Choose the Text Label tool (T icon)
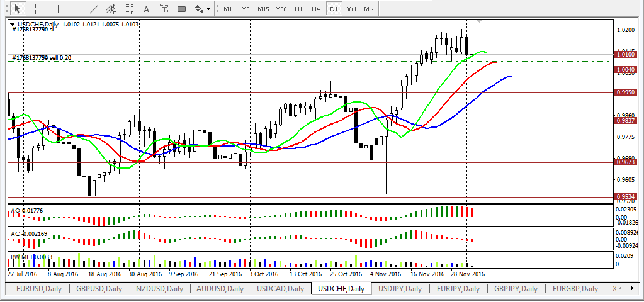The width and height of the screenshot is (644, 302). [164, 9]
